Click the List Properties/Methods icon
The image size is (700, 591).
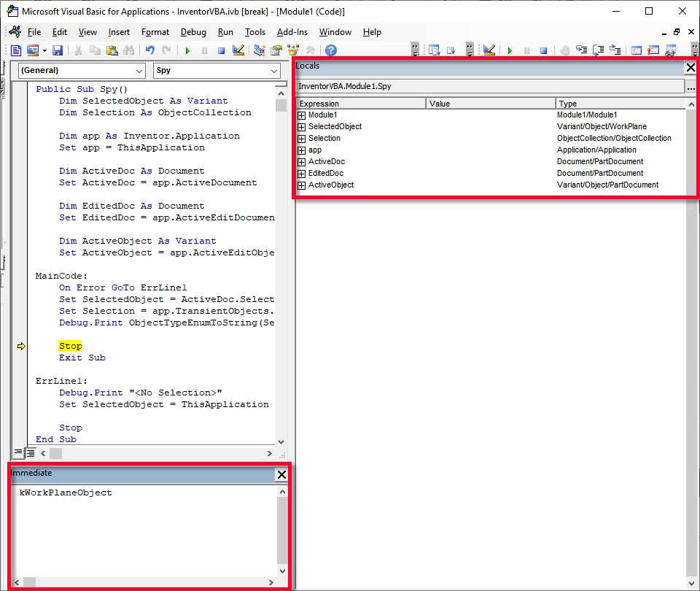tap(434, 50)
